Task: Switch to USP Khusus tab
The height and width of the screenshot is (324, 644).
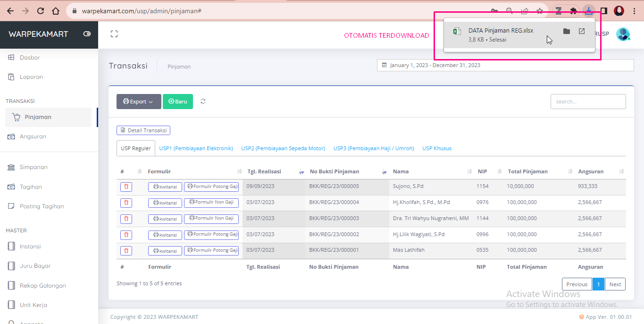Action: coord(437,148)
